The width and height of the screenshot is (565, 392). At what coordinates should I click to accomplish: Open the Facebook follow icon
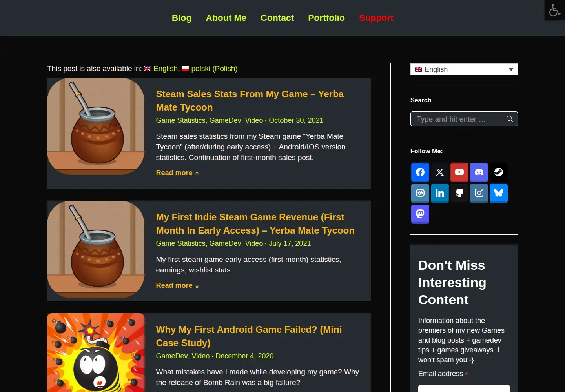tap(420, 172)
